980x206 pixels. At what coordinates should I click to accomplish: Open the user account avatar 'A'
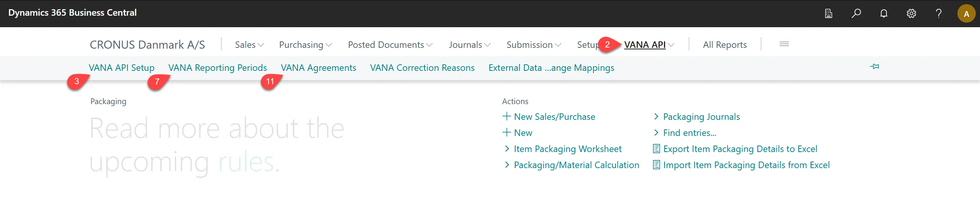(x=966, y=14)
